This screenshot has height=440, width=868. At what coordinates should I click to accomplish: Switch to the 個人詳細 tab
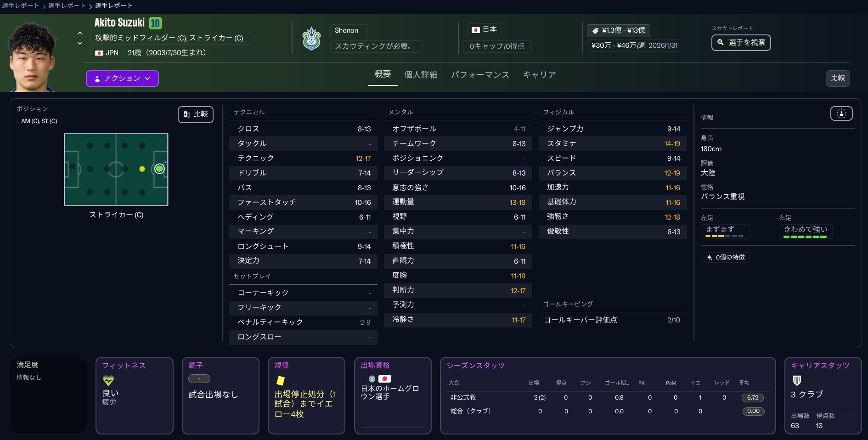pos(420,75)
